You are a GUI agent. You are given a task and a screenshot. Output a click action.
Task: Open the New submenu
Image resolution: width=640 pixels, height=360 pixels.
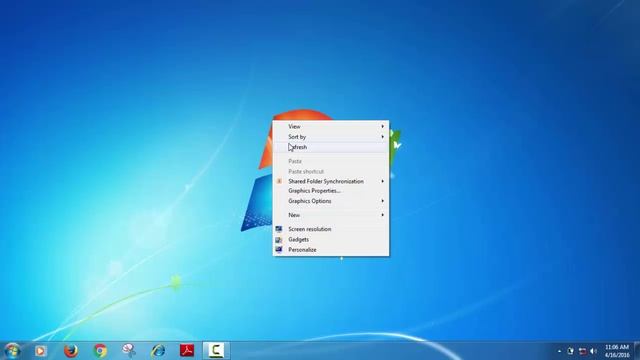tap(331, 215)
